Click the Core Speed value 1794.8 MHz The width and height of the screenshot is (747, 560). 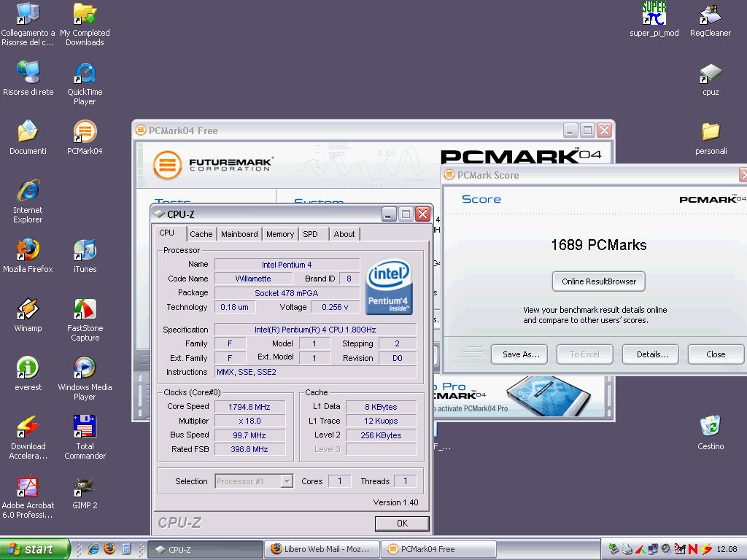pos(249,407)
